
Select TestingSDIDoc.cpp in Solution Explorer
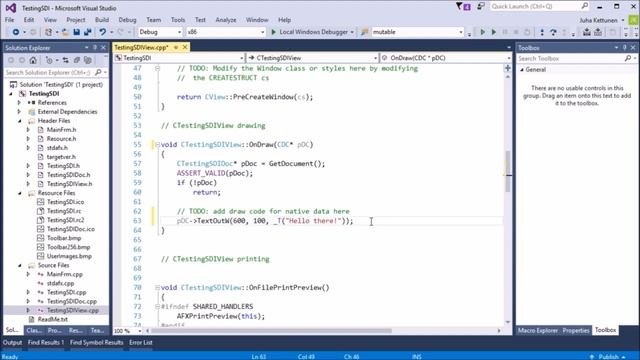71,301
